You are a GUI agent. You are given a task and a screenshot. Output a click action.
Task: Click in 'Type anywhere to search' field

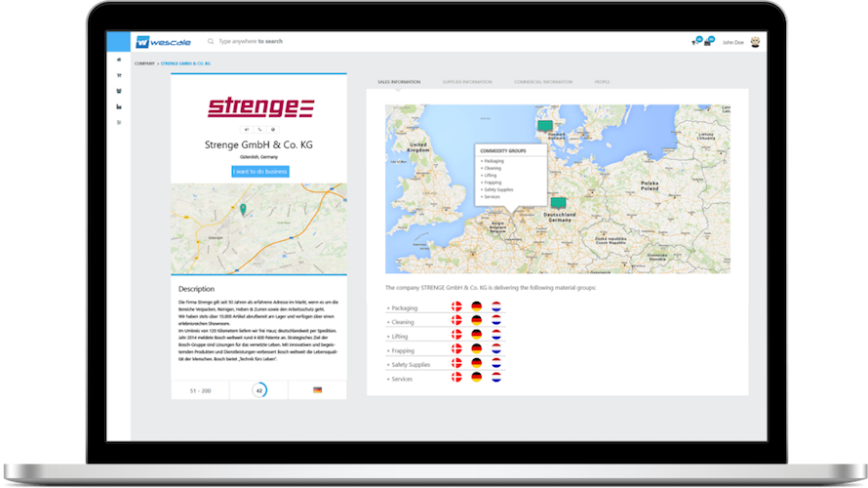[x=251, y=42]
